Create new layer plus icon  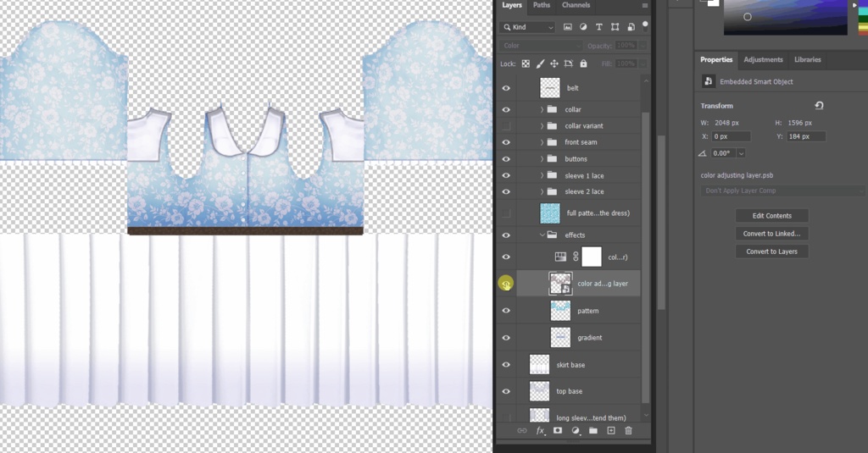pos(610,430)
